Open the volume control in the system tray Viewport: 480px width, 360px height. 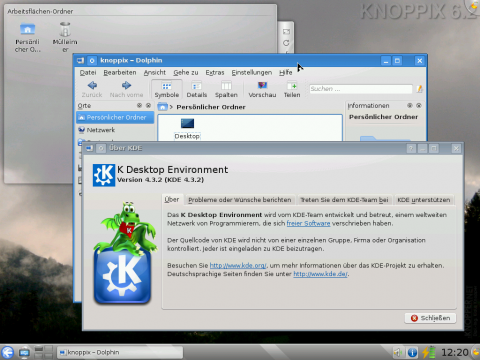coord(398,352)
